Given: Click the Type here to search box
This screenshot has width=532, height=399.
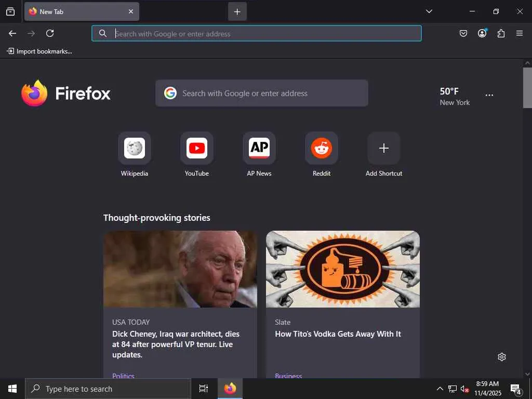Looking at the screenshot, I should click(x=108, y=389).
